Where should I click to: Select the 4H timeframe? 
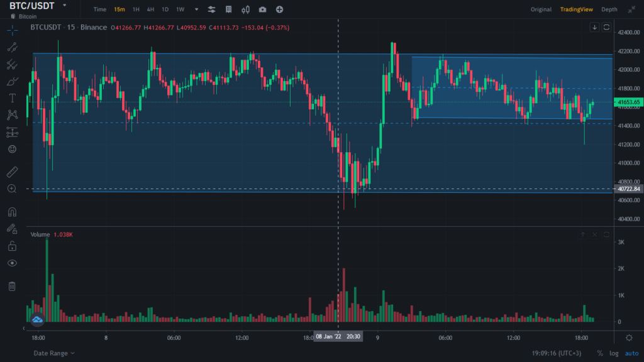(x=150, y=9)
